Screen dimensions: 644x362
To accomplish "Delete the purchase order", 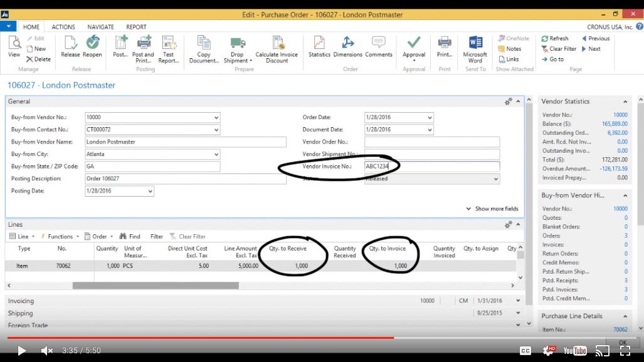I will [x=39, y=59].
